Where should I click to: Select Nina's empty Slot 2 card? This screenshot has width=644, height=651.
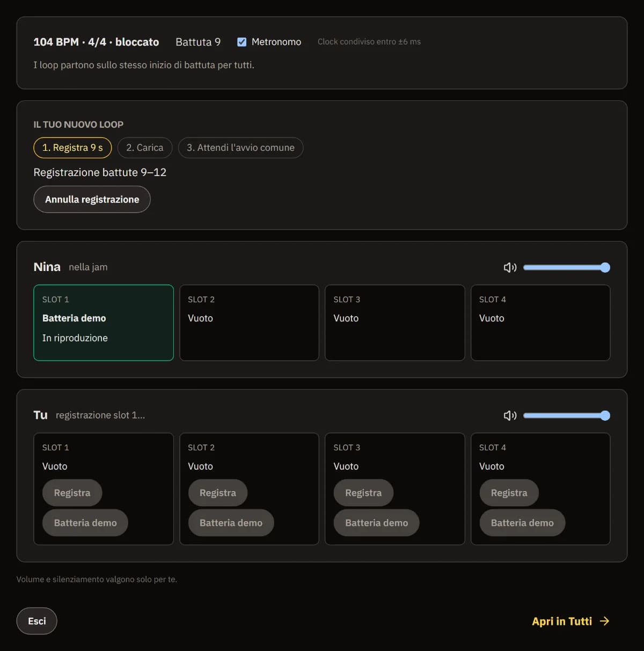tap(249, 323)
